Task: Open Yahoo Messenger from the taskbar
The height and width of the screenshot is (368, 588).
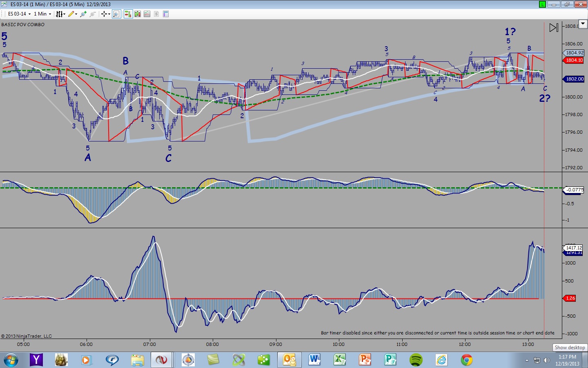Action: click(x=36, y=360)
